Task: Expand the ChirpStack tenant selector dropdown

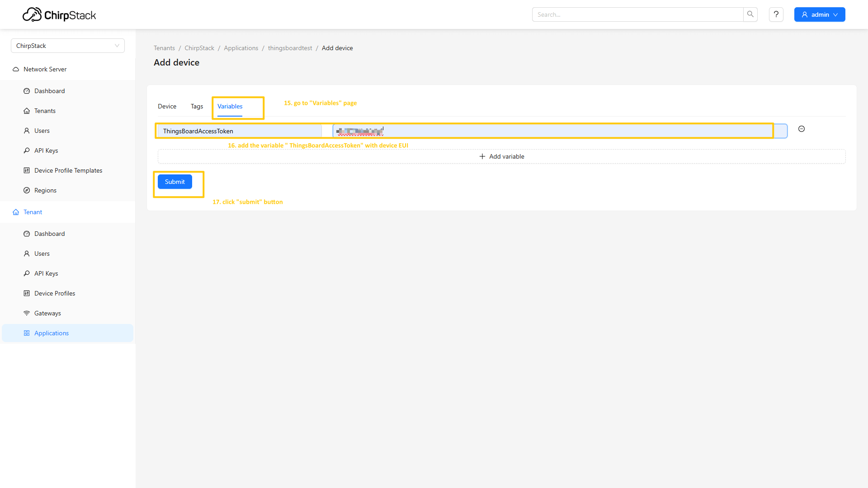Action: point(68,46)
